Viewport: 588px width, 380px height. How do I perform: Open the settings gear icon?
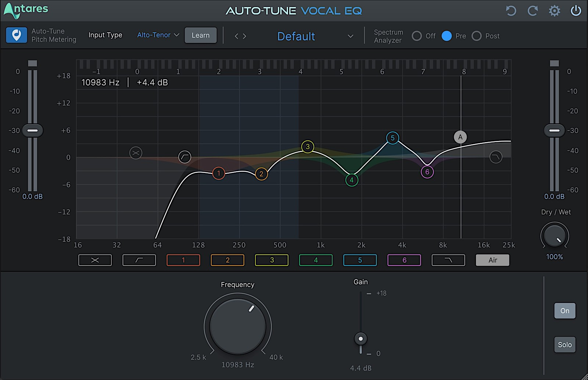pyautogui.click(x=554, y=11)
